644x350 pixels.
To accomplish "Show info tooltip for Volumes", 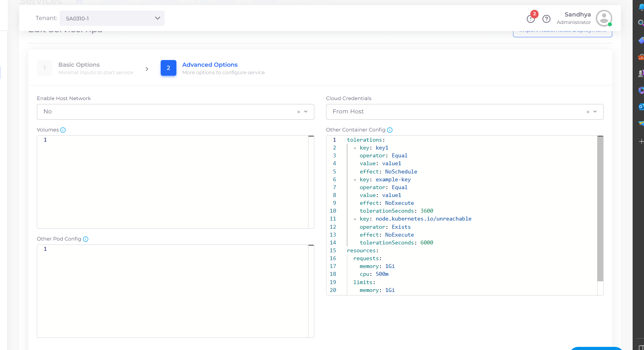I will point(63,130).
